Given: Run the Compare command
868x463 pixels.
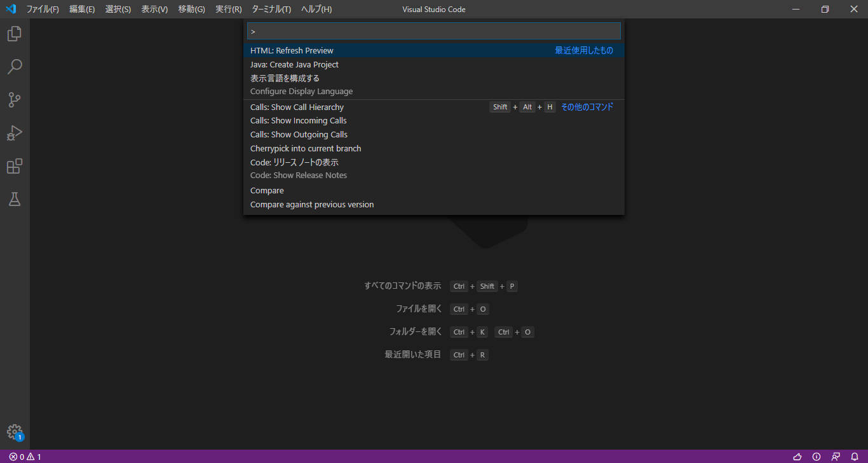Looking at the screenshot, I should pyautogui.click(x=433, y=190).
